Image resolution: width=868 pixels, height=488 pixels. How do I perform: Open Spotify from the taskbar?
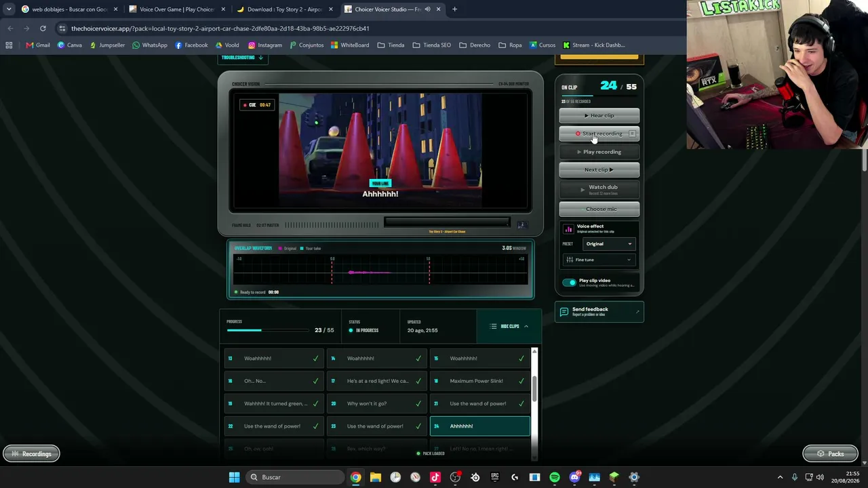555,477
